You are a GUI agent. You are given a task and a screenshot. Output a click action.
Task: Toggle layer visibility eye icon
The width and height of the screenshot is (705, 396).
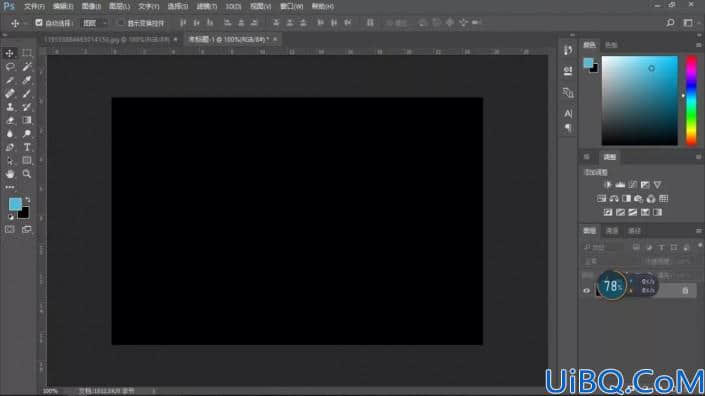coord(587,291)
